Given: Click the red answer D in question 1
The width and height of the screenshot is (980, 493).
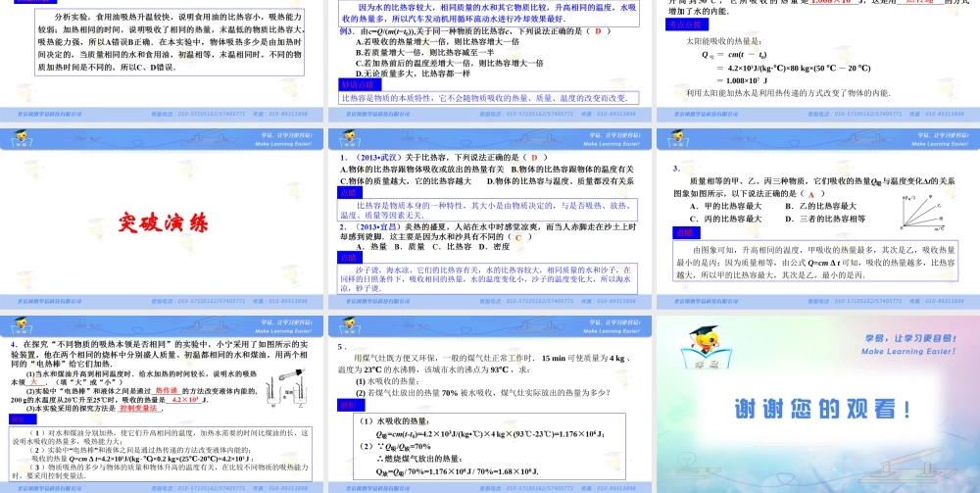Looking at the screenshot, I should pyautogui.click(x=534, y=158).
